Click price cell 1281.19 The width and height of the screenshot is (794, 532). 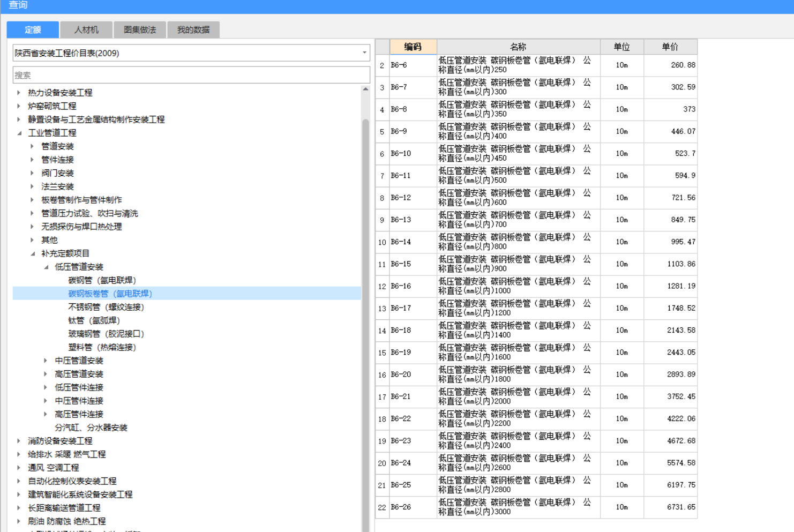[x=670, y=286]
